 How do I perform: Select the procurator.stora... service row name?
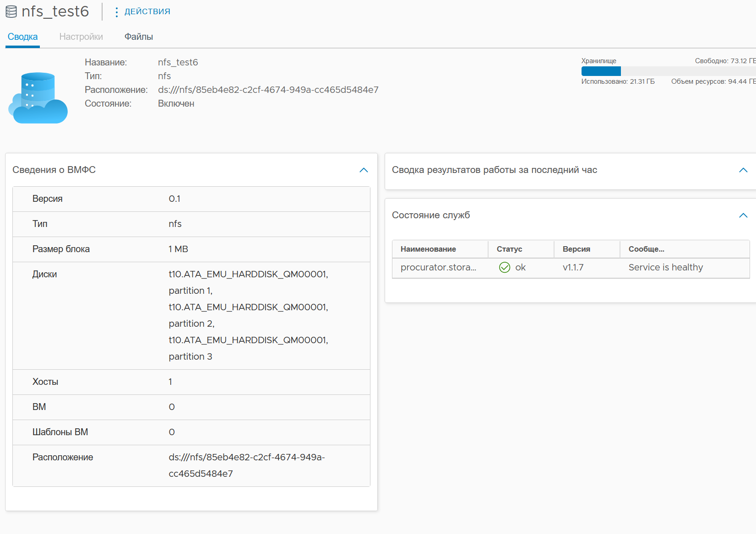[438, 267]
